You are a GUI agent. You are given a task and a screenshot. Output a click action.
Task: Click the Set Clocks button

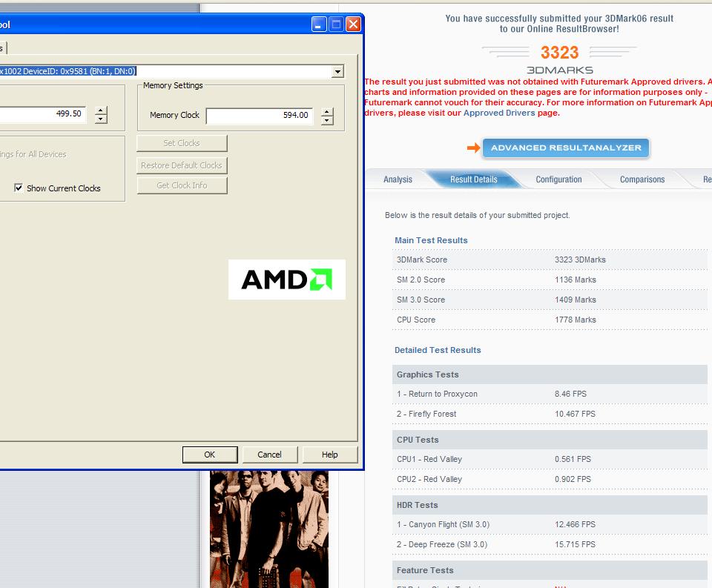coord(182,143)
